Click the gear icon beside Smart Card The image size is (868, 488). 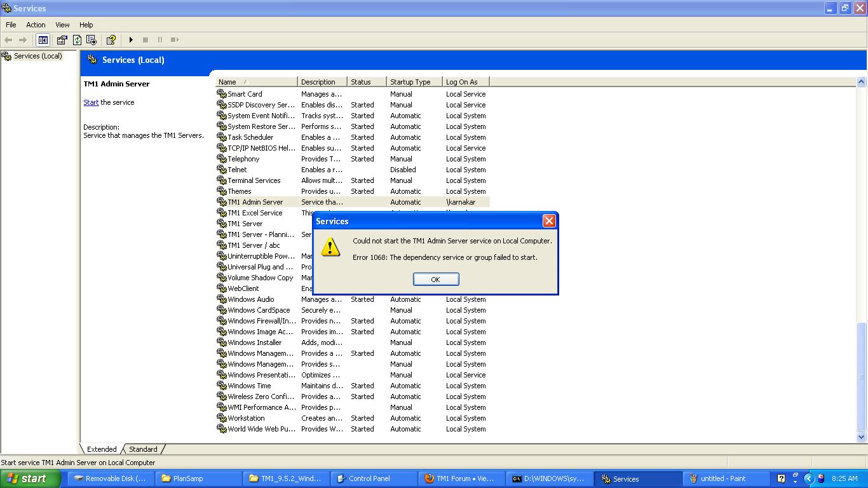[222, 94]
